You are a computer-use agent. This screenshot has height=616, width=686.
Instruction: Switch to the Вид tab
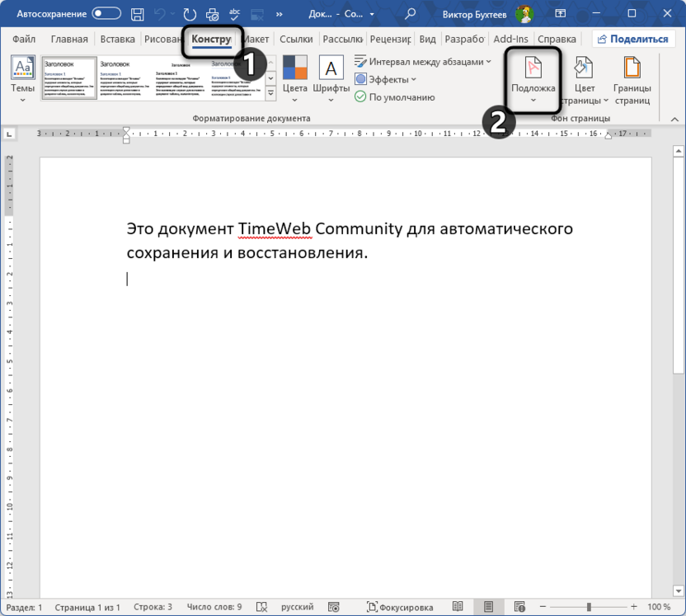[x=427, y=39]
